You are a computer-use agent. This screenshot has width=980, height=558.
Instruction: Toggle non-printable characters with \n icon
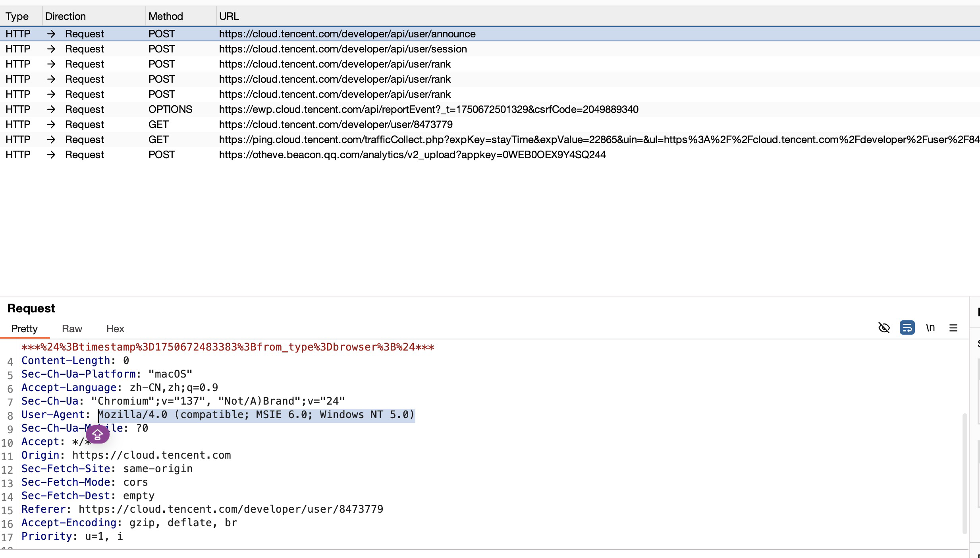tap(930, 327)
